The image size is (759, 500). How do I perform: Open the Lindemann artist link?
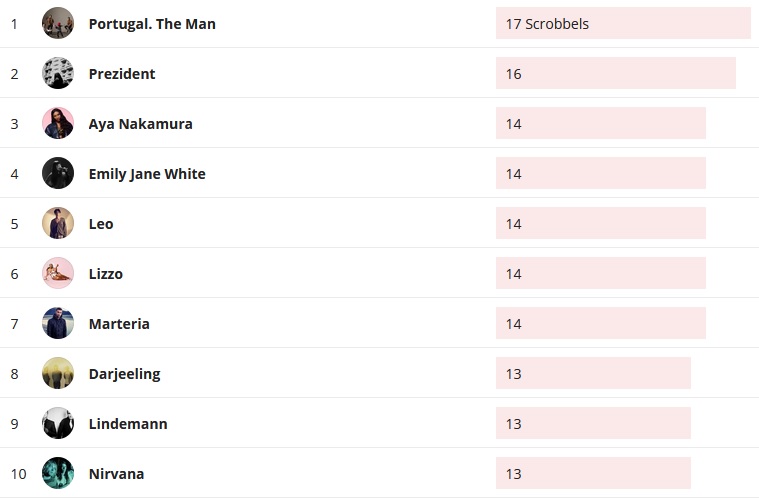click(x=128, y=424)
